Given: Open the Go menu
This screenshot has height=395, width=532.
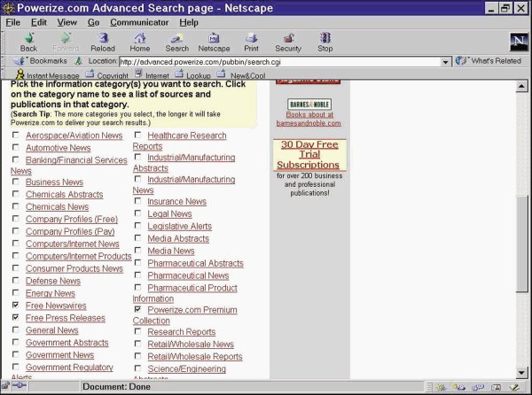Looking at the screenshot, I should (93, 22).
